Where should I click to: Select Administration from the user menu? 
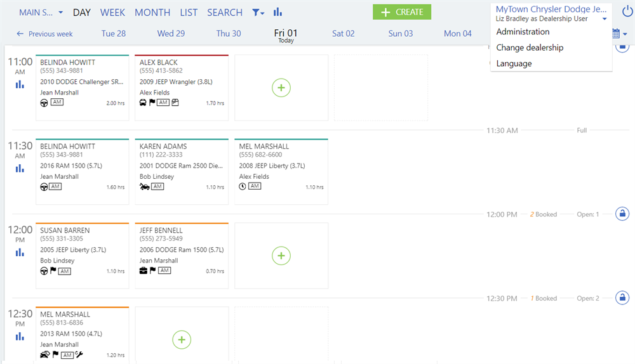point(523,32)
